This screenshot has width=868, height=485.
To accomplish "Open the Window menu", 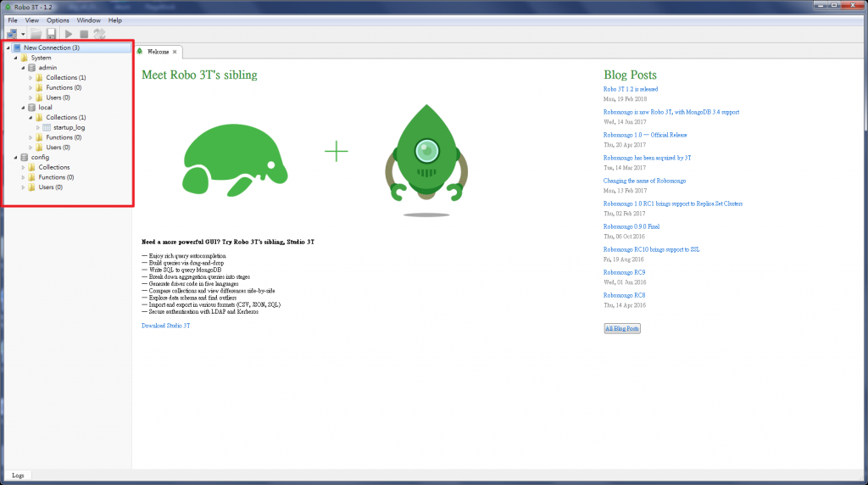I will (88, 20).
